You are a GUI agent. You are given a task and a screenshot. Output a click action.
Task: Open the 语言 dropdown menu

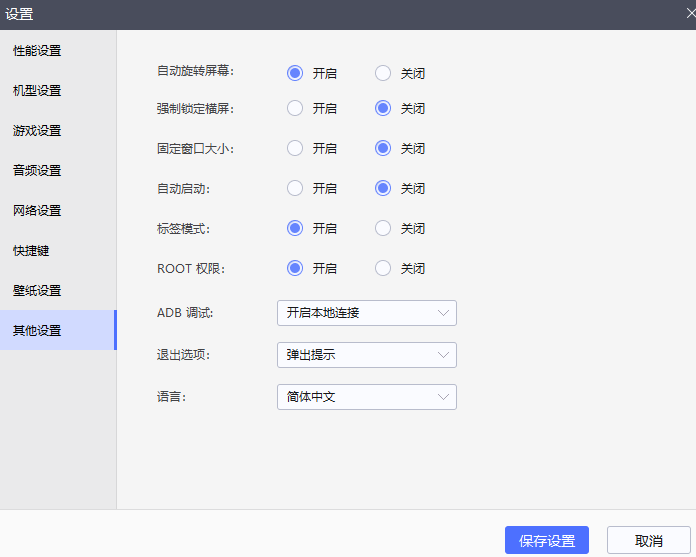pos(366,397)
